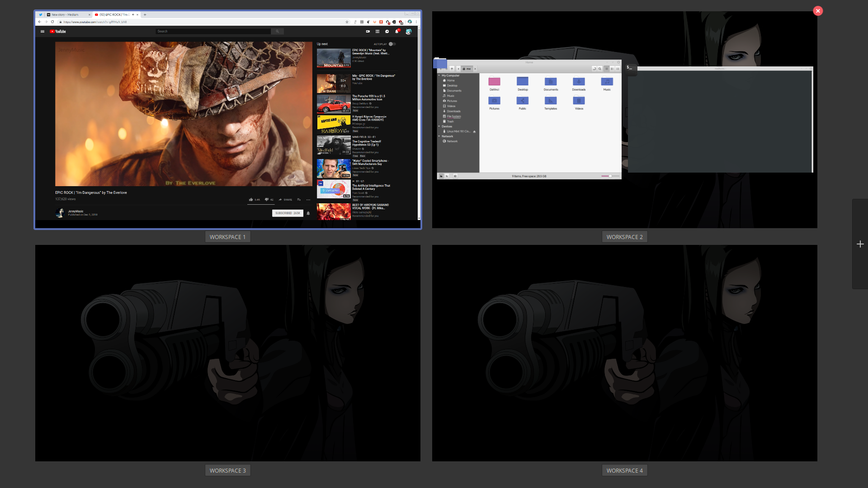
Task: Click the YouTube search field
Action: (213, 32)
